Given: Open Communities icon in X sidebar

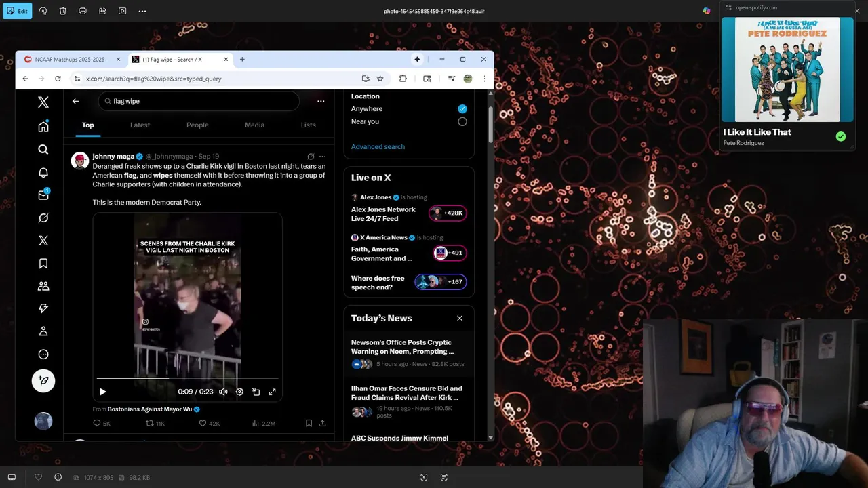Looking at the screenshot, I should [x=43, y=286].
